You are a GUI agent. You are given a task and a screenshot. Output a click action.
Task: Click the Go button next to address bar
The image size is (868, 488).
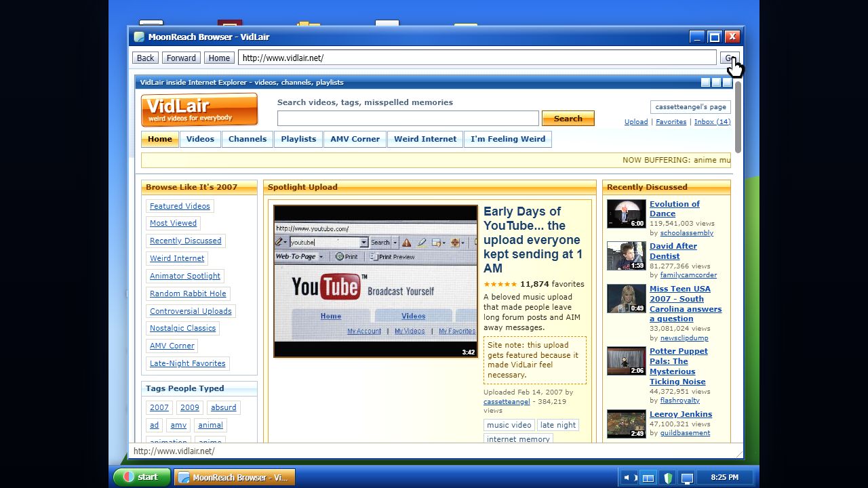click(730, 58)
